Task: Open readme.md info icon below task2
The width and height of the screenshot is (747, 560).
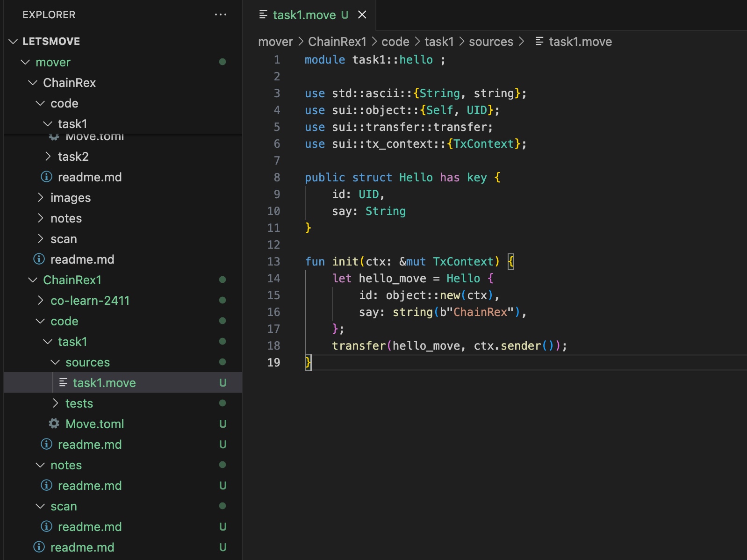Action: (46, 177)
